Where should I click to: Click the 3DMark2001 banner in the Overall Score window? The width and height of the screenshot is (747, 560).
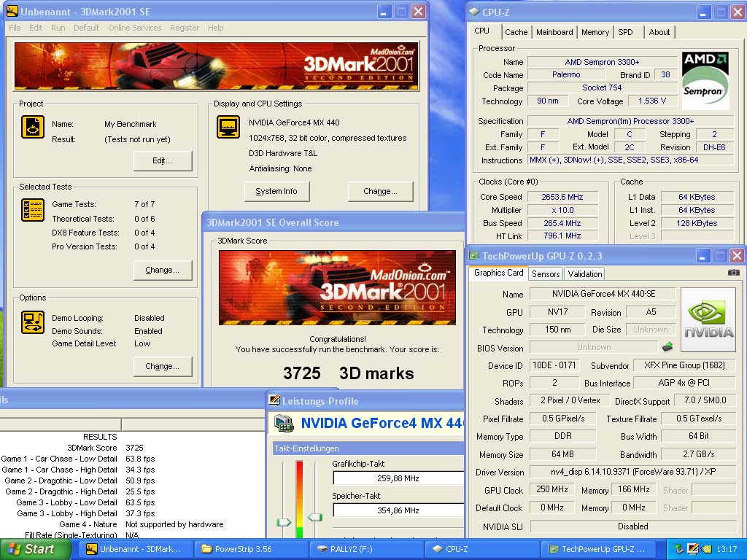click(337, 287)
